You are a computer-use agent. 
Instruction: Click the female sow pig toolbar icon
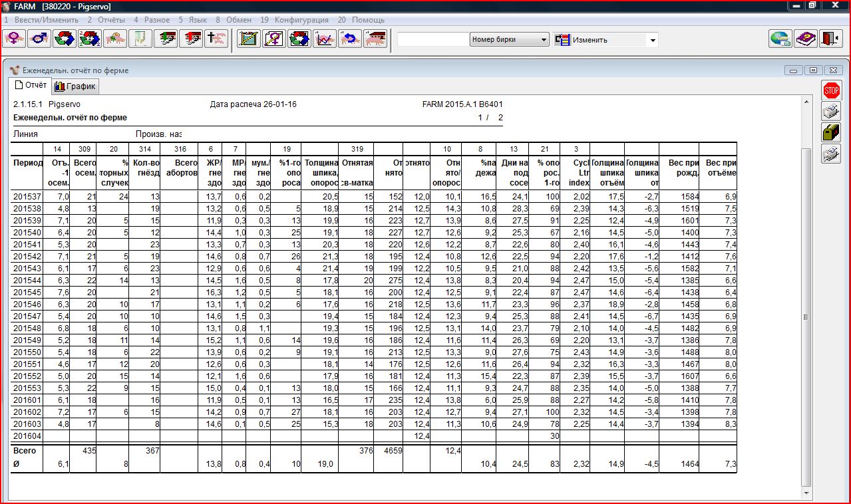coord(15,39)
